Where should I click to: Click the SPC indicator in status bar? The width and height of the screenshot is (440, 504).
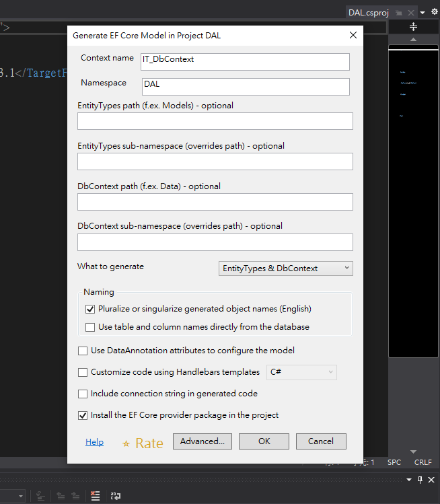(394, 462)
